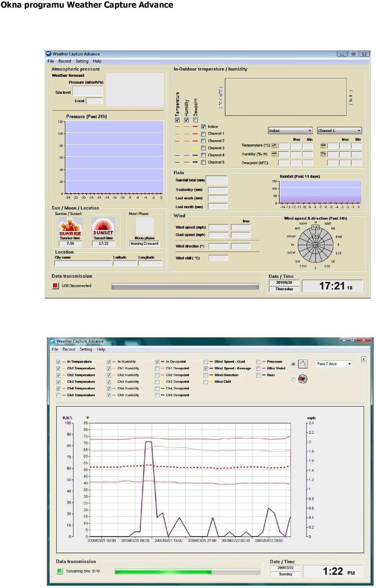Toggle the Humidity checkbox in temperature panel
Viewport: 376px width, 588px height.
pos(186,120)
